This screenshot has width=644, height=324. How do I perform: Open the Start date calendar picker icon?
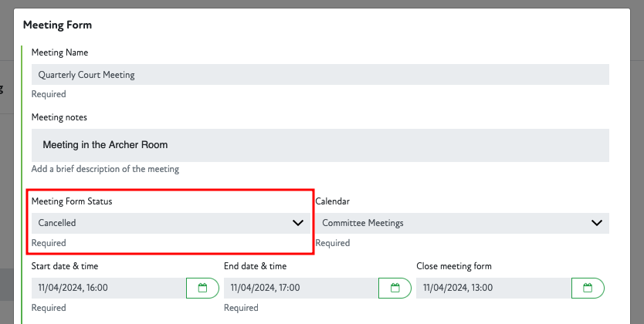[x=202, y=288]
